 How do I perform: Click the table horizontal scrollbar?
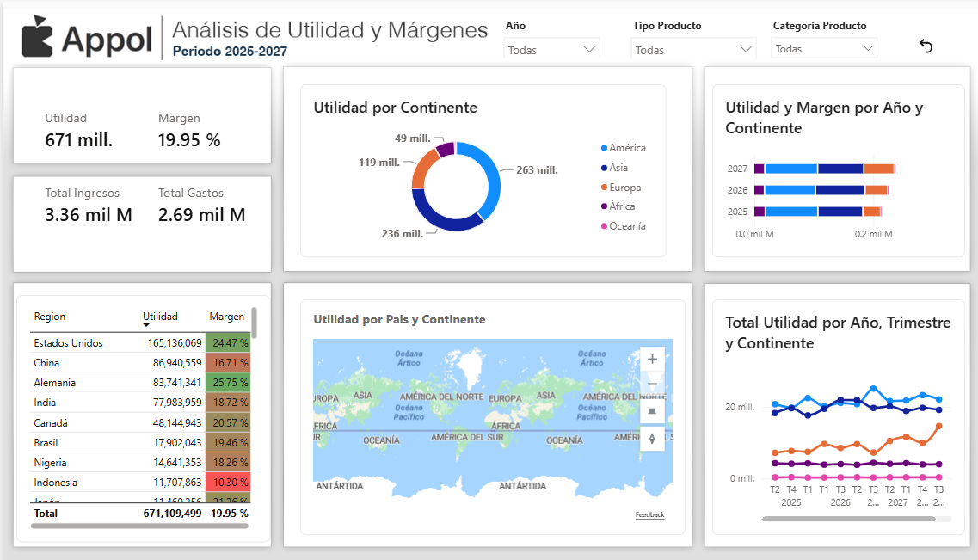[139, 526]
